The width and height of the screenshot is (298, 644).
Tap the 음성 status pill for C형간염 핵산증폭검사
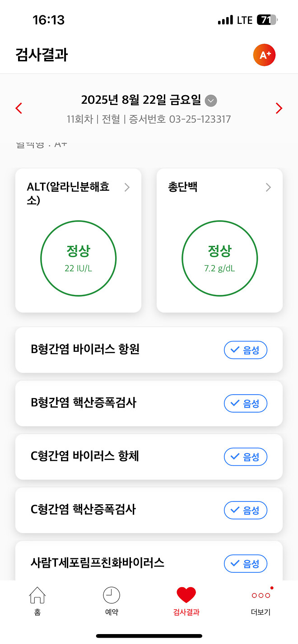click(246, 510)
